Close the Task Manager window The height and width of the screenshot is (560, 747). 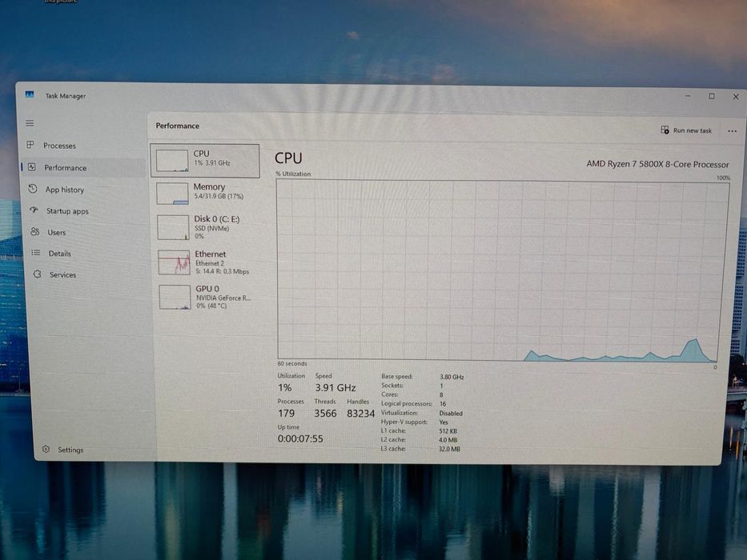736,97
